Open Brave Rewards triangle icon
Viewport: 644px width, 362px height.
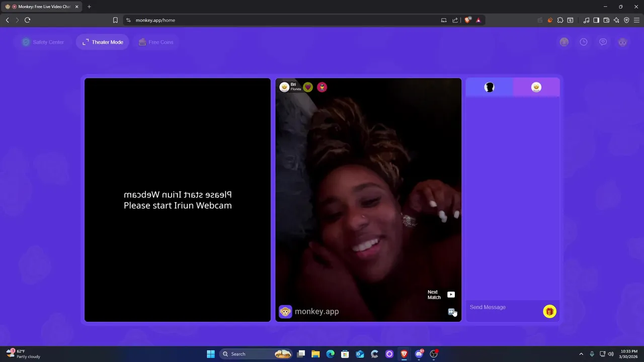[478, 20]
